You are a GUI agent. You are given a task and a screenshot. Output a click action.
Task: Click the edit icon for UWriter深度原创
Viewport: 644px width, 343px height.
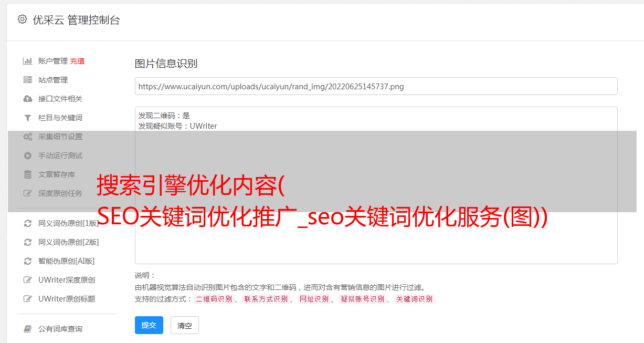click(x=28, y=280)
